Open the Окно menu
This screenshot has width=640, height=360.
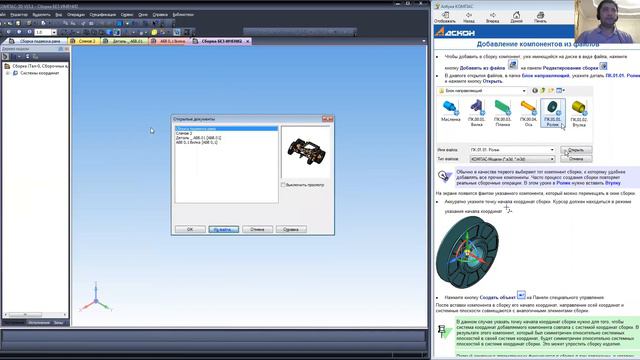coord(143,15)
